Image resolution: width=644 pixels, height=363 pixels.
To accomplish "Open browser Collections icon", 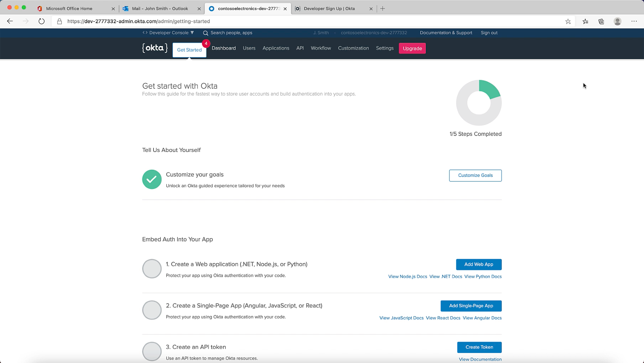I will point(601,21).
